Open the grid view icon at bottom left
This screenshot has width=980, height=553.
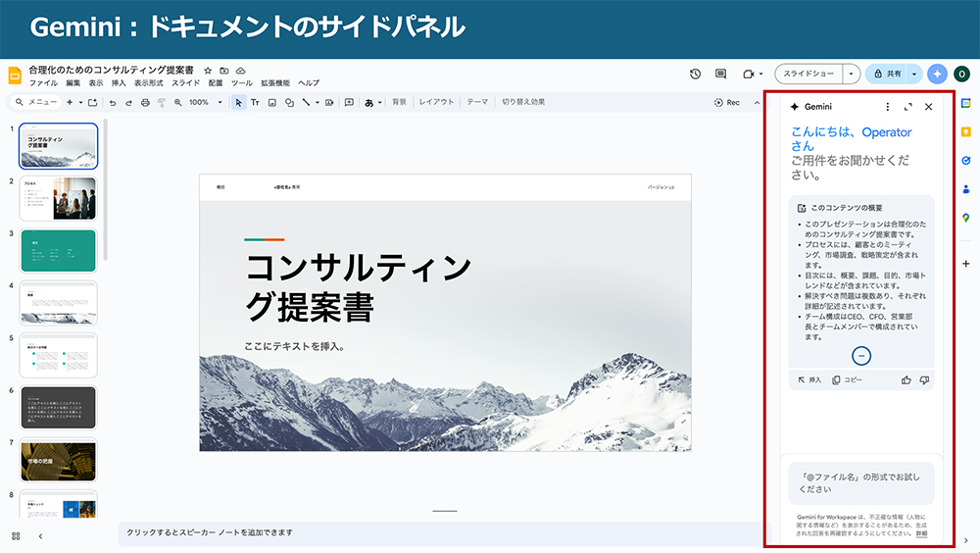click(16, 536)
